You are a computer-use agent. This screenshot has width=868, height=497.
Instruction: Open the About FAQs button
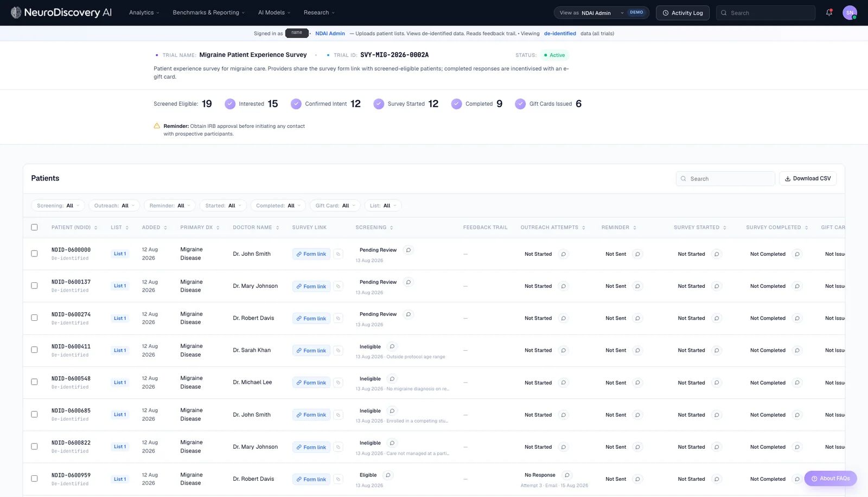pos(831,479)
